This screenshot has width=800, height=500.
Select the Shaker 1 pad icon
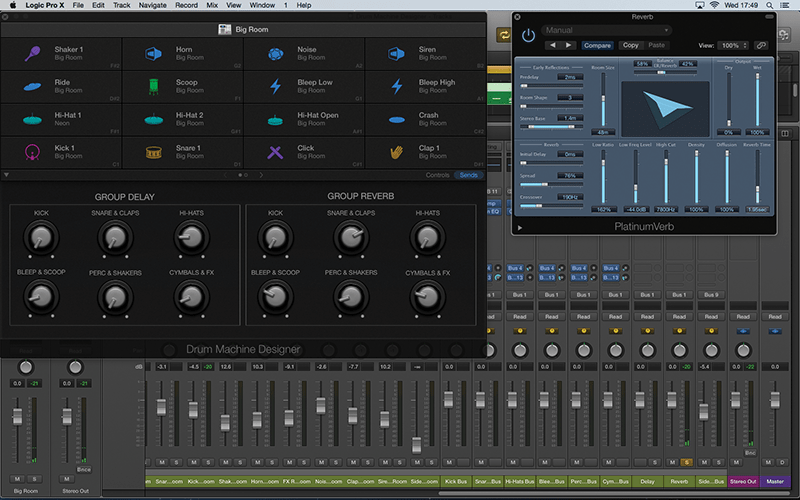point(32,53)
